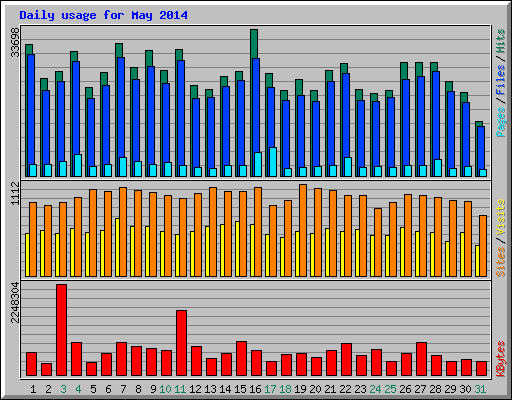Click the 1112 axis value

[15, 193]
